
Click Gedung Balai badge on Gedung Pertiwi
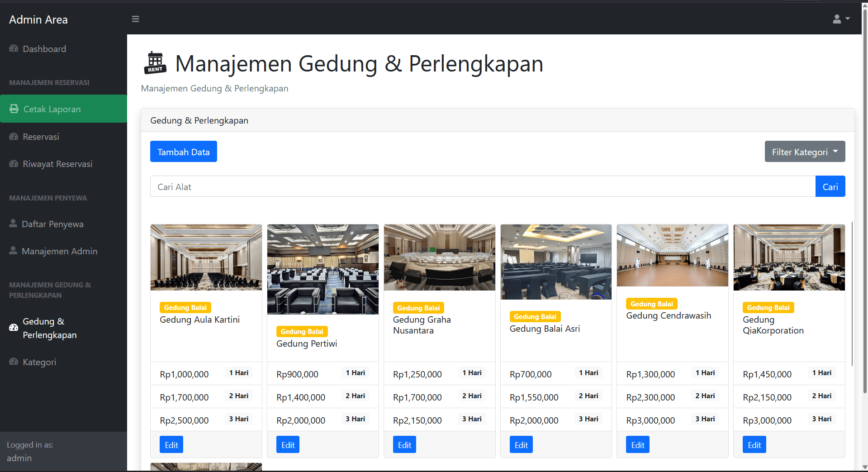tap(302, 332)
